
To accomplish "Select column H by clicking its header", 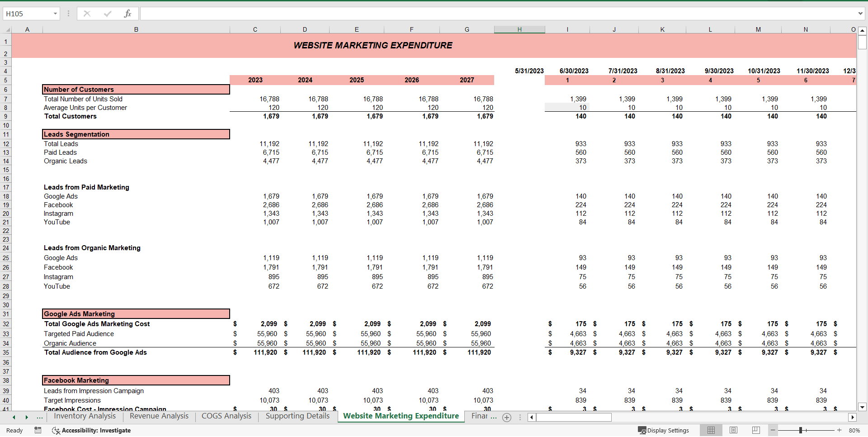I will tap(520, 29).
